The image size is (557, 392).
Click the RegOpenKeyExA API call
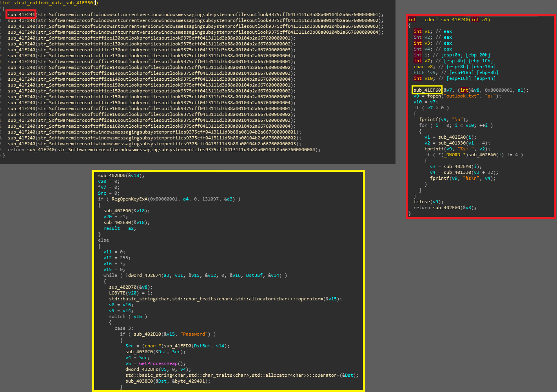129,199
